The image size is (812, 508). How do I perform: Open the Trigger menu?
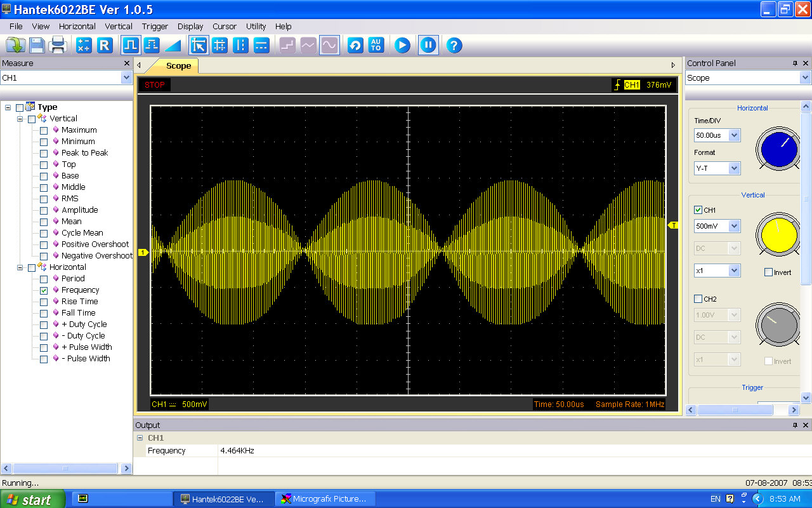point(155,26)
